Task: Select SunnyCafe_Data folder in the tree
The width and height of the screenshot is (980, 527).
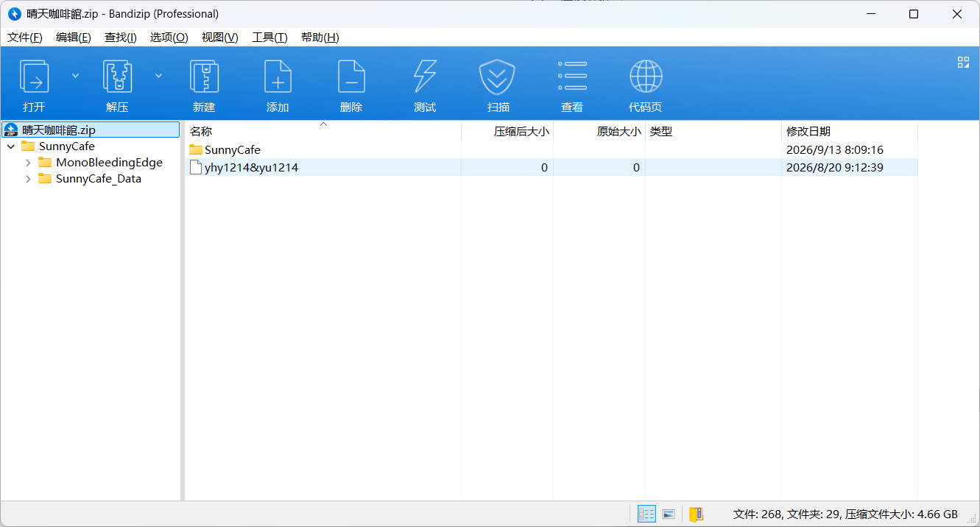Action: tap(98, 179)
